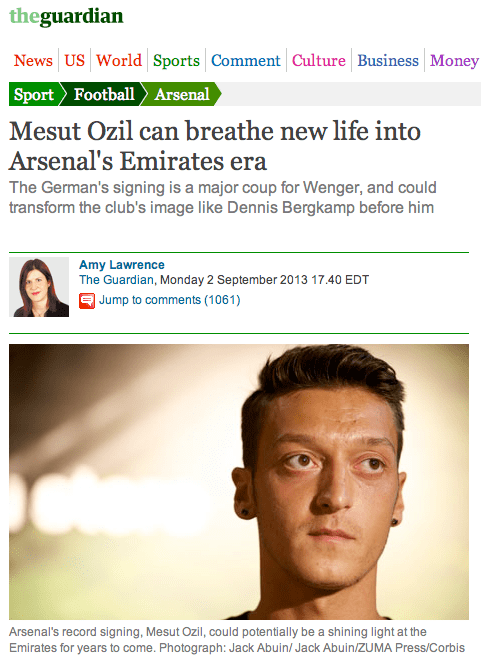Click the article headline about Mesut Ozil
This screenshot has height=664, width=481.
[215, 146]
